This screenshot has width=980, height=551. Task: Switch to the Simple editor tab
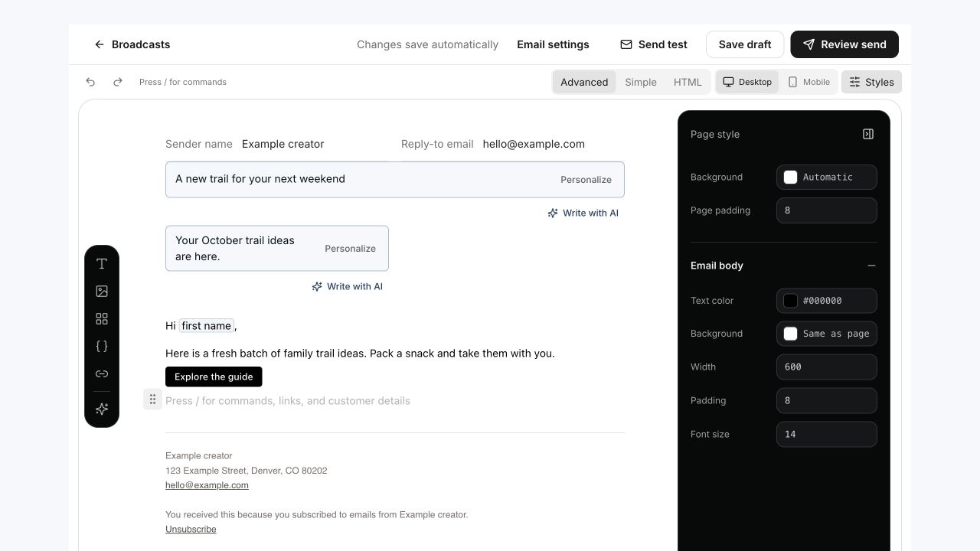point(641,82)
